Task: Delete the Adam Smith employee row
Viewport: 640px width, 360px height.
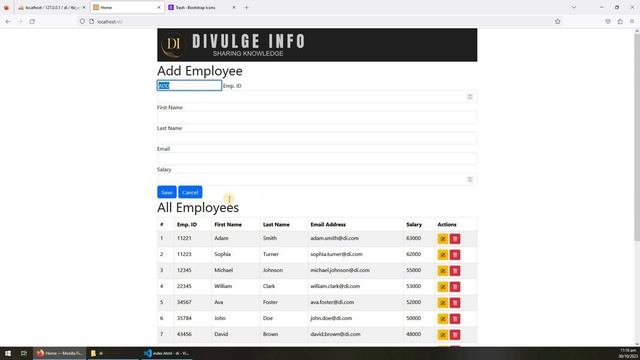Action: pos(455,239)
